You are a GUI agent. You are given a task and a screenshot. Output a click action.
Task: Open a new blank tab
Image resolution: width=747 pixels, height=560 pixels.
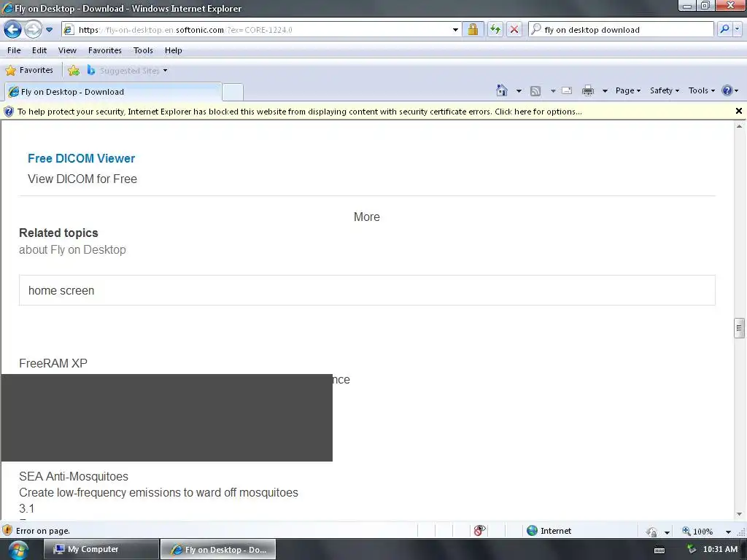click(233, 91)
